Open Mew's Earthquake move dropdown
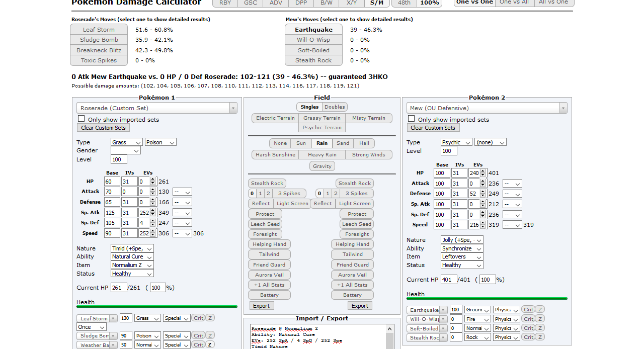The image size is (644, 349). tap(427, 310)
